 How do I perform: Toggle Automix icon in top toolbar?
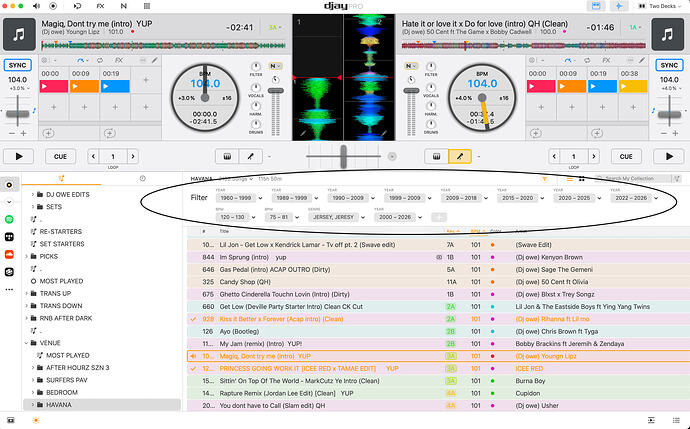[77, 6]
